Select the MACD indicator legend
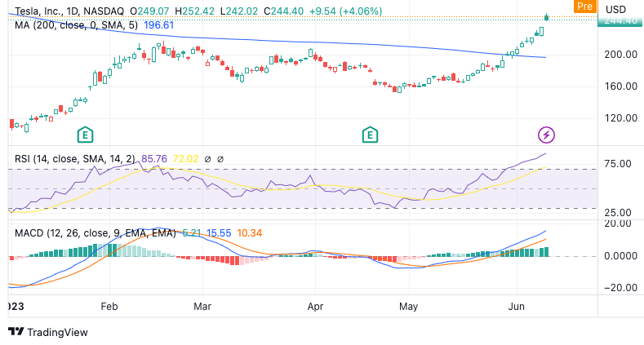Image resolution: width=644 pixels, height=345 pixels. (95, 233)
